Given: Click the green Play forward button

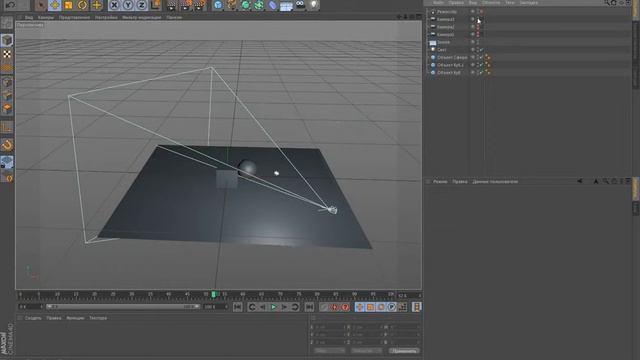Looking at the screenshot, I should click(x=274, y=307).
